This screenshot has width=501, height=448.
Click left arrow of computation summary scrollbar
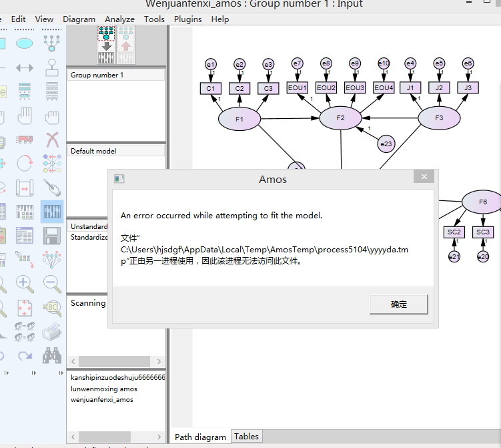pos(73,362)
